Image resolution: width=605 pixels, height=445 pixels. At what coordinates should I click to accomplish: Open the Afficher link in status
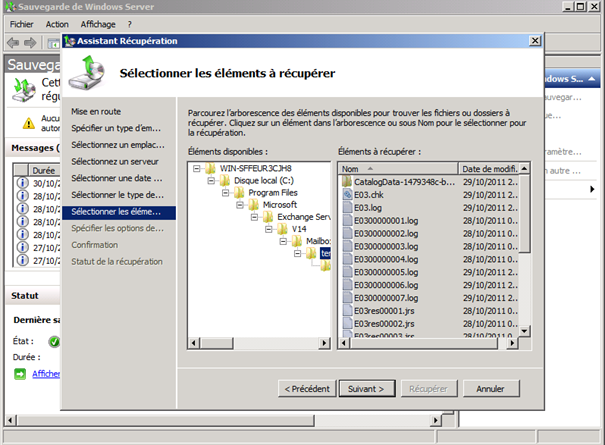(x=46, y=374)
